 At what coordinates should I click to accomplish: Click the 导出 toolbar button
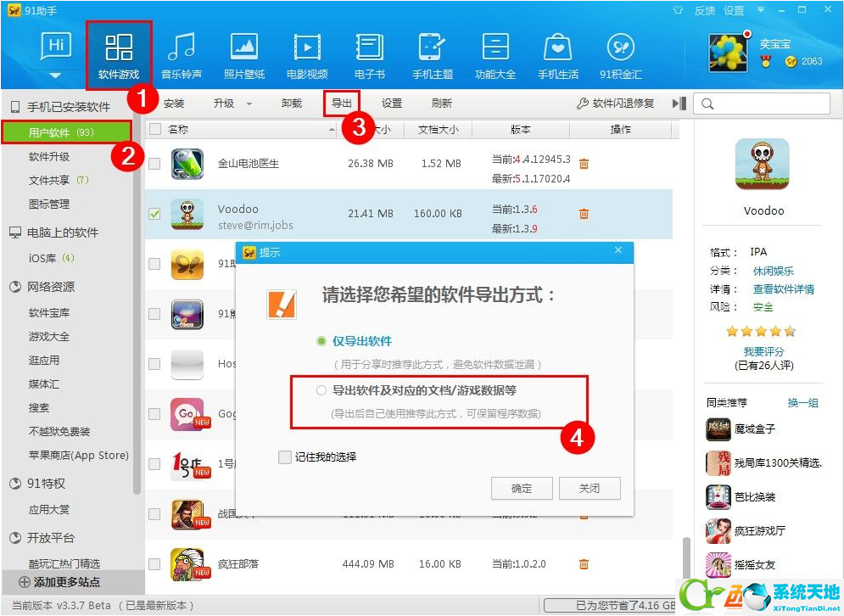coord(341,103)
